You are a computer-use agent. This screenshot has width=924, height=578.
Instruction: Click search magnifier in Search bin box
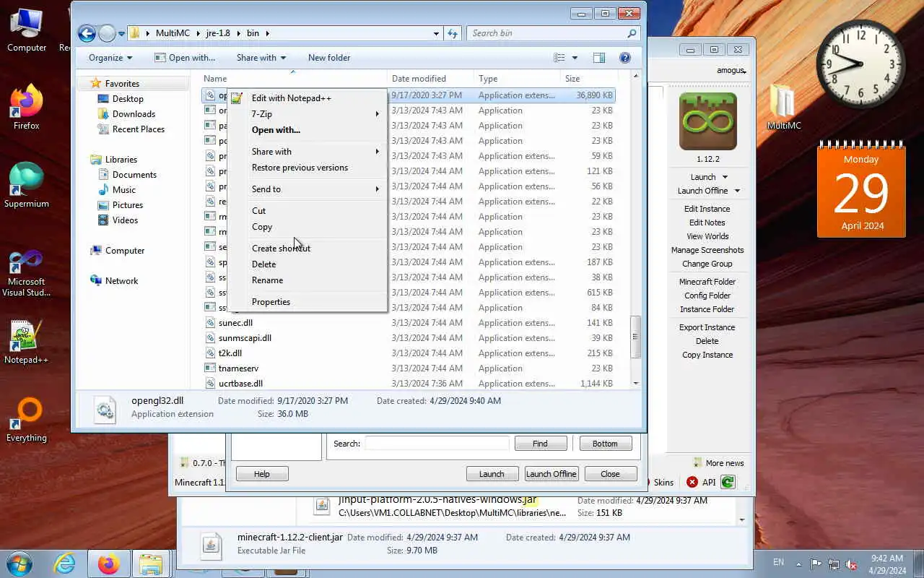point(632,33)
